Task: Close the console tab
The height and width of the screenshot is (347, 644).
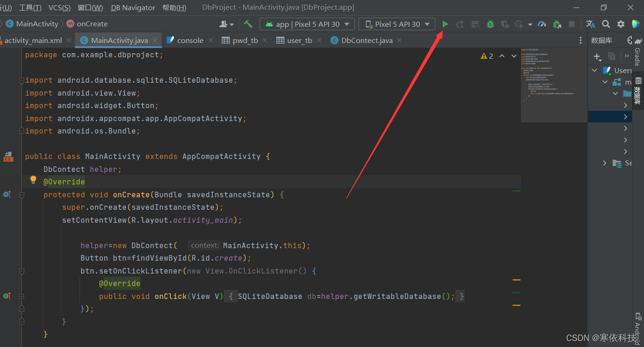Action: click(211, 40)
